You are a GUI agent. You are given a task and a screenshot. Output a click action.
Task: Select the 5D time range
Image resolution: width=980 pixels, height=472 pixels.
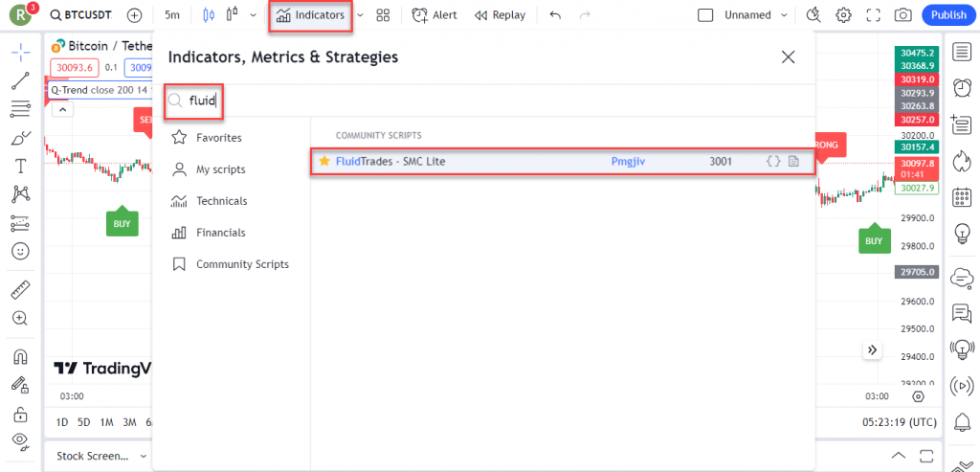pyautogui.click(x=84, y=422)
